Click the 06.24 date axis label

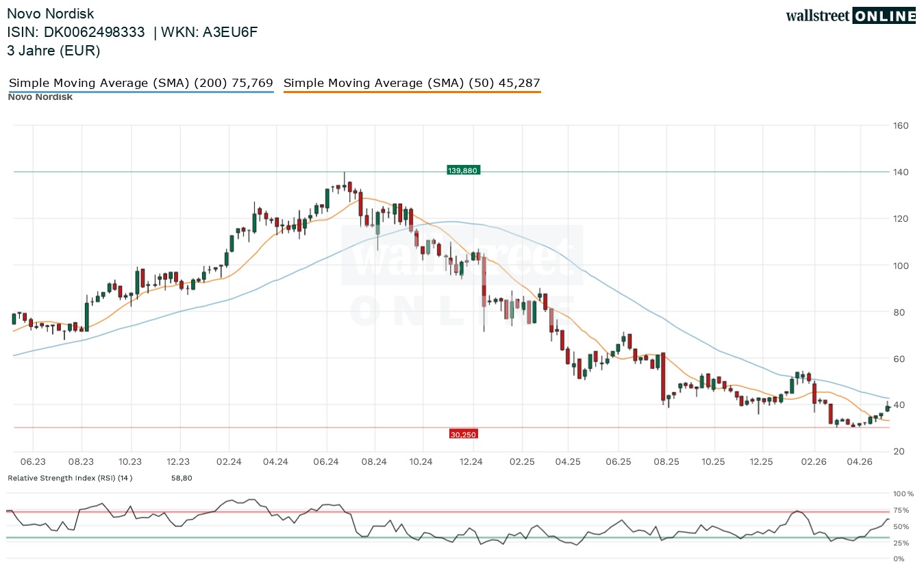coord(326,462)
